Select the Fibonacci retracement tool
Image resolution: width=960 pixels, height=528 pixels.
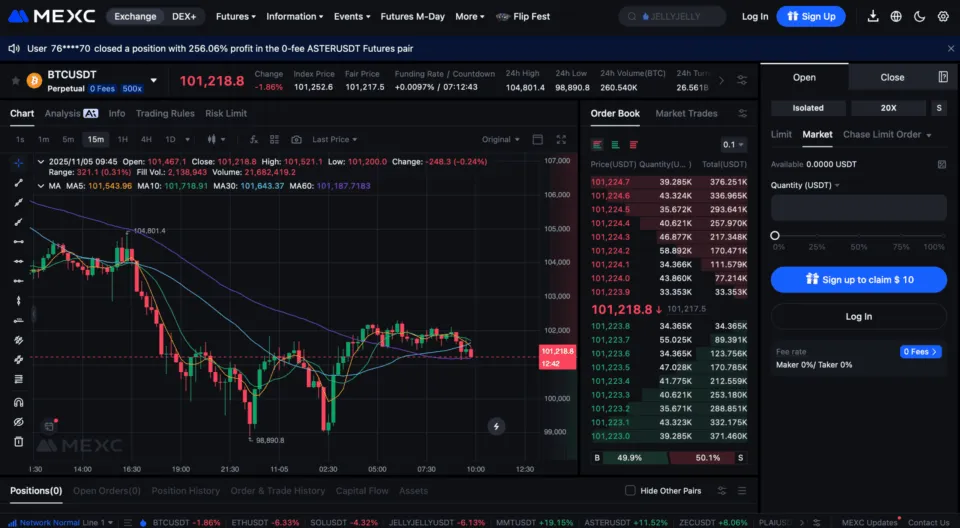coord(18,379)
